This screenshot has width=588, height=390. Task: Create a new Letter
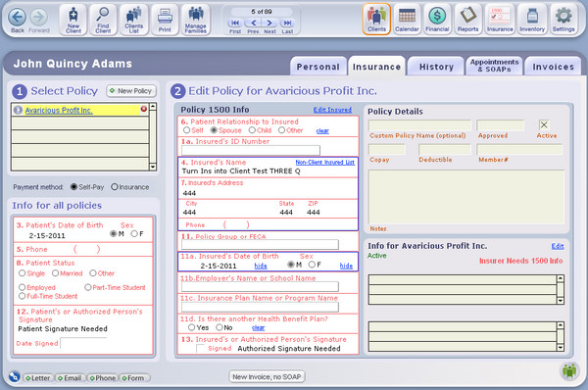(37, 378)
